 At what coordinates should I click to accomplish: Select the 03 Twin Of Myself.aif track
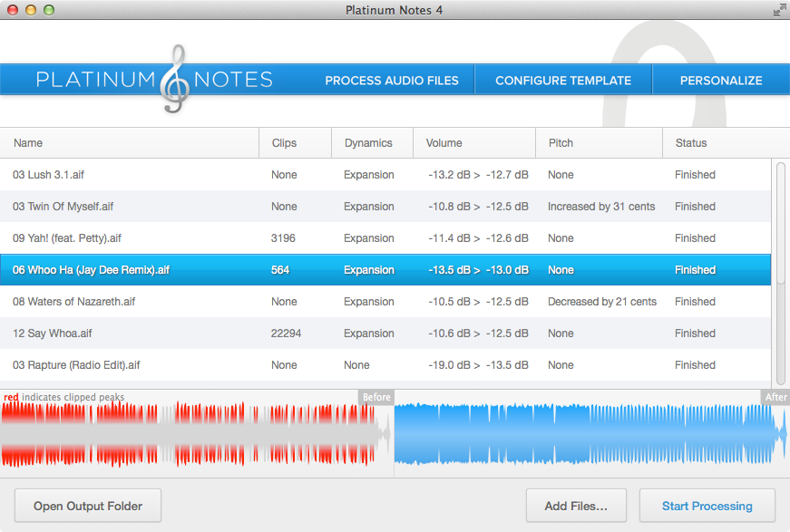click(x=63, y=207)
